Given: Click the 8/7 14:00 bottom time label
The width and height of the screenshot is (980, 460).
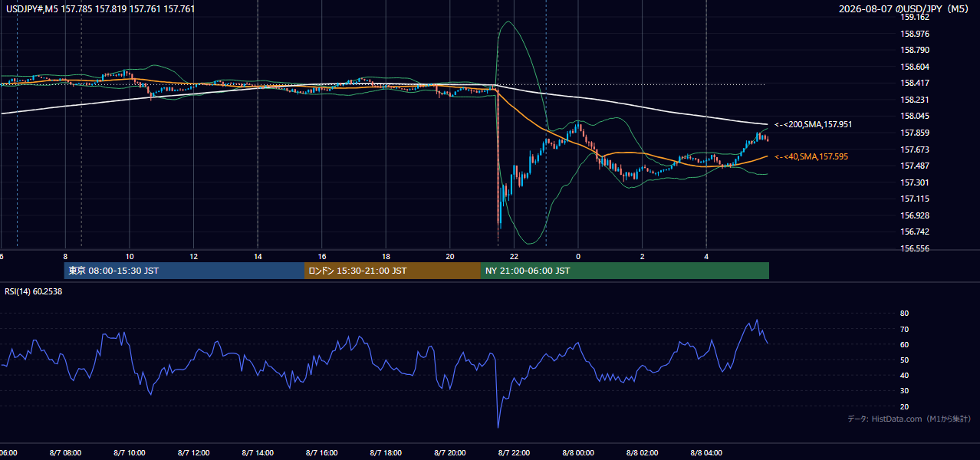Looking at the screenshot, I should pos(258,453).
